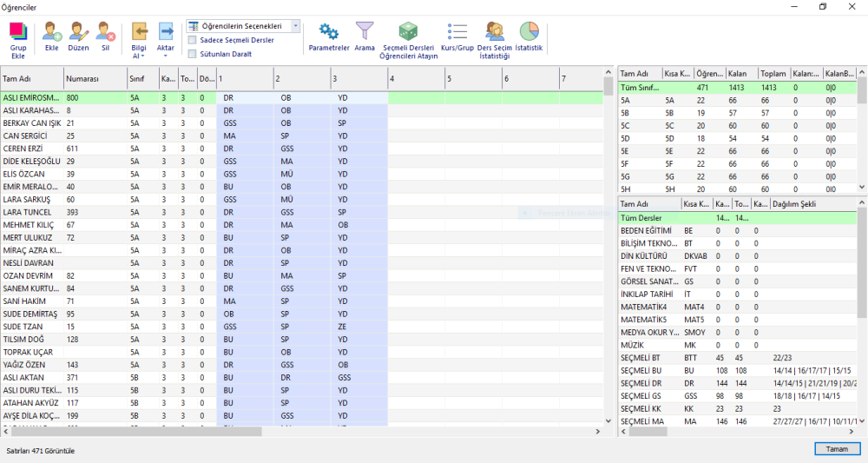Screen dimensions: 868x463
Task: Open the Arama filter funnel
Action: [365, 33]
